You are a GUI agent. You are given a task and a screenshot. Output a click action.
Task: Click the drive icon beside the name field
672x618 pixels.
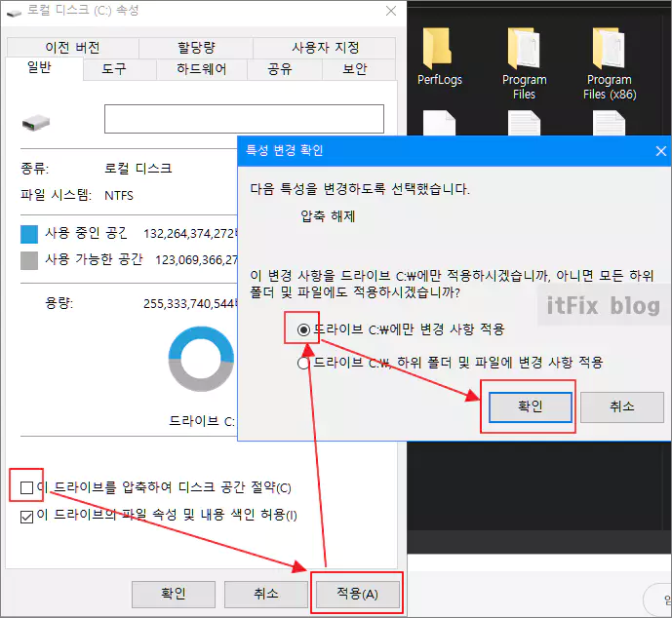coord(36,123)
